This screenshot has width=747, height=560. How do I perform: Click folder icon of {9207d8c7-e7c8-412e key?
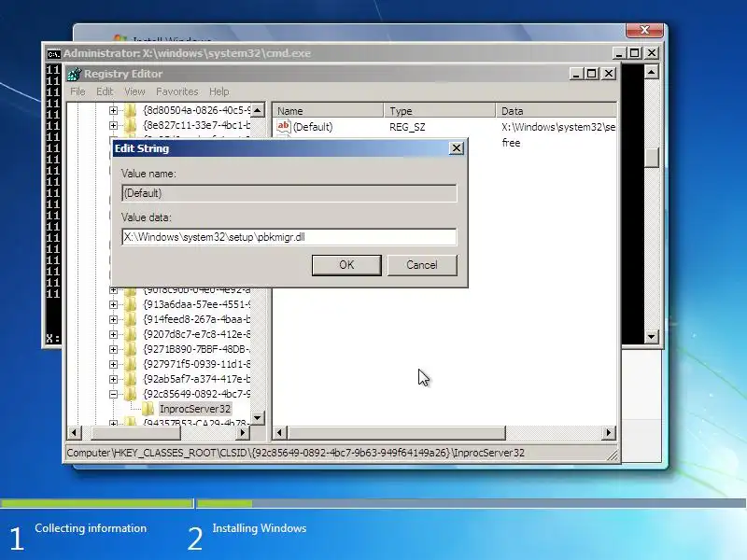[131, 334]
